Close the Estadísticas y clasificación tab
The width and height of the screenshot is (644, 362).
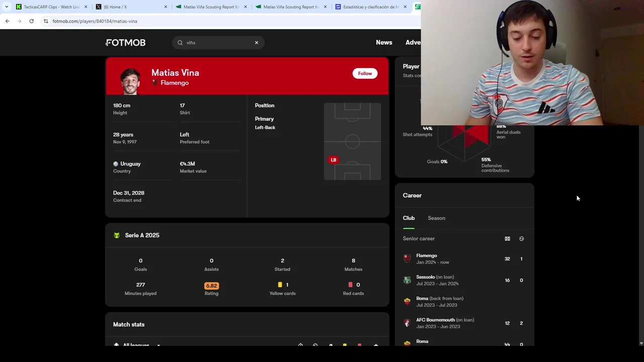click(405, 7)
